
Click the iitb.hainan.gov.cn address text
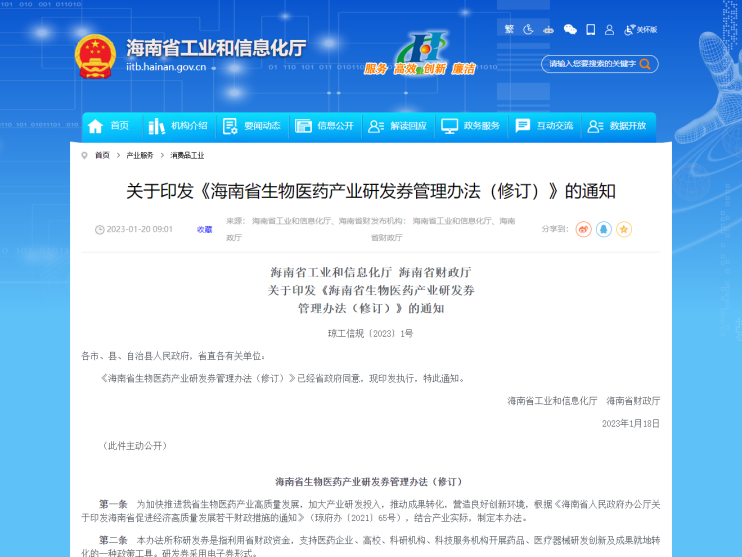pyautogui.click(x=166, y=67)
